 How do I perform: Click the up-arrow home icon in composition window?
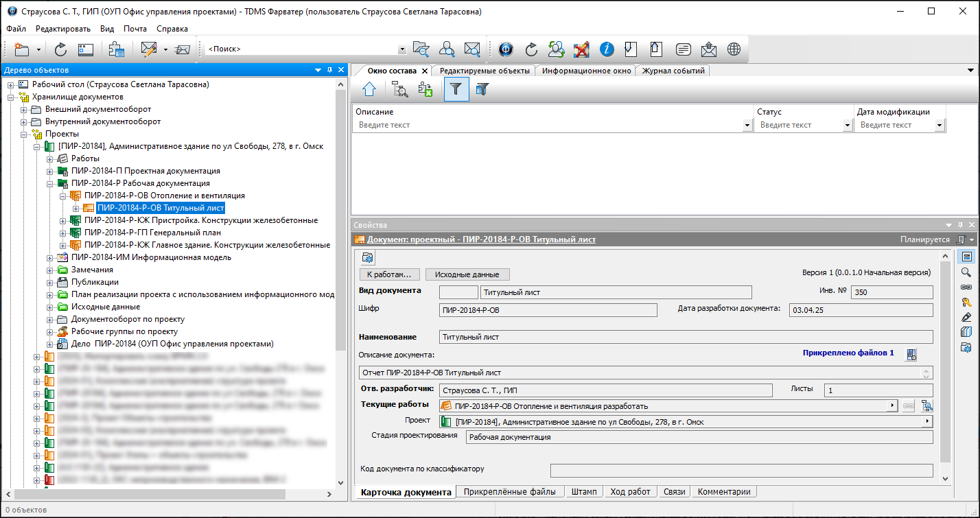click(369, 89)
